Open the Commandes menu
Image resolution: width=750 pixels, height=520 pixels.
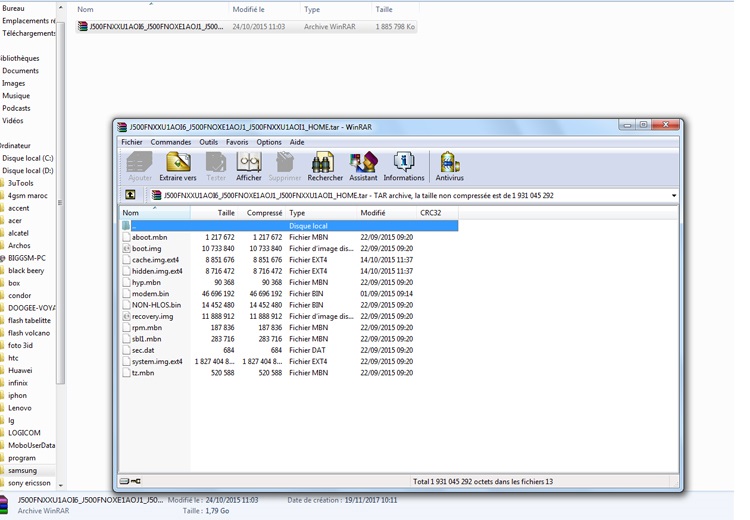click(x=171, y=142)
